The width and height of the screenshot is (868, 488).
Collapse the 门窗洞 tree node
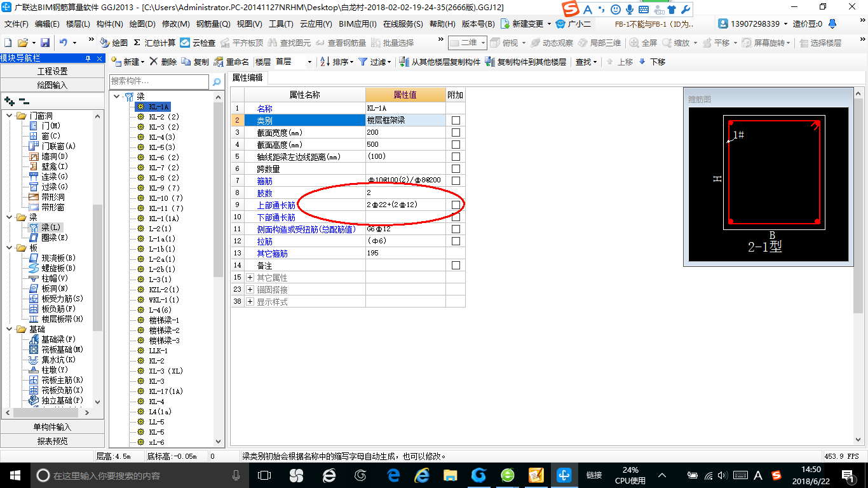[x=10, y=116]
